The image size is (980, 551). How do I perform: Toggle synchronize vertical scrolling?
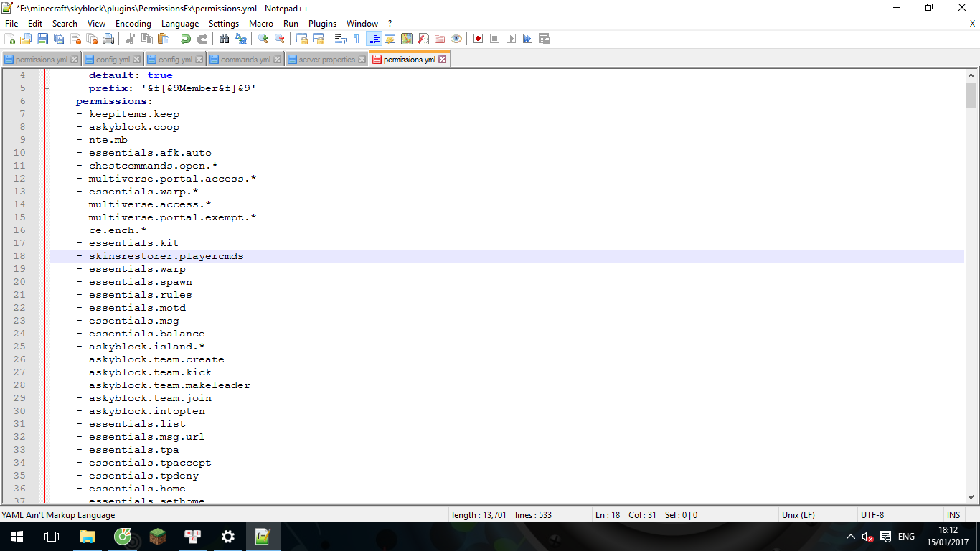(302, 39)
